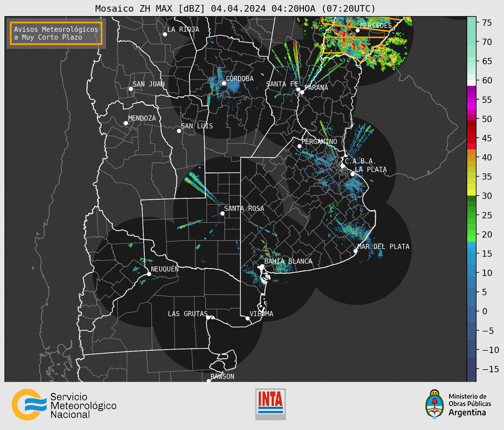Click the MENDOZA city marker dot
Image resolution: width=504 pixels, height=430 pixels.
(126, 123)
